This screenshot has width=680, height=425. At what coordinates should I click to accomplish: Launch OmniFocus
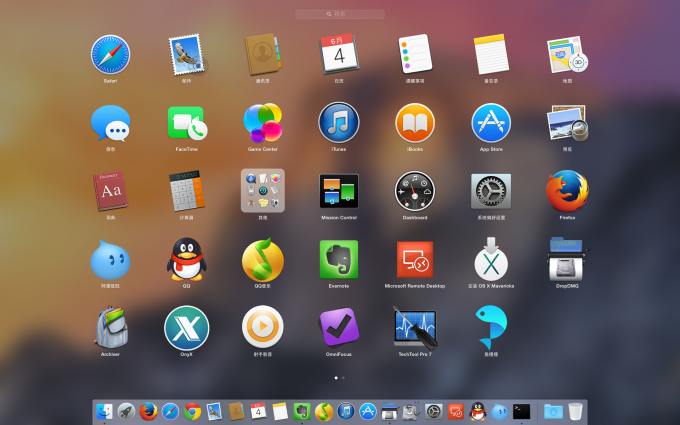339,328
